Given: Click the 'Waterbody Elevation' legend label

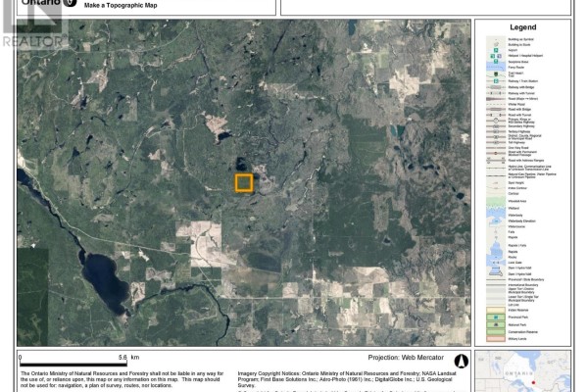Looking at the screenshot, I should (521, 220).
